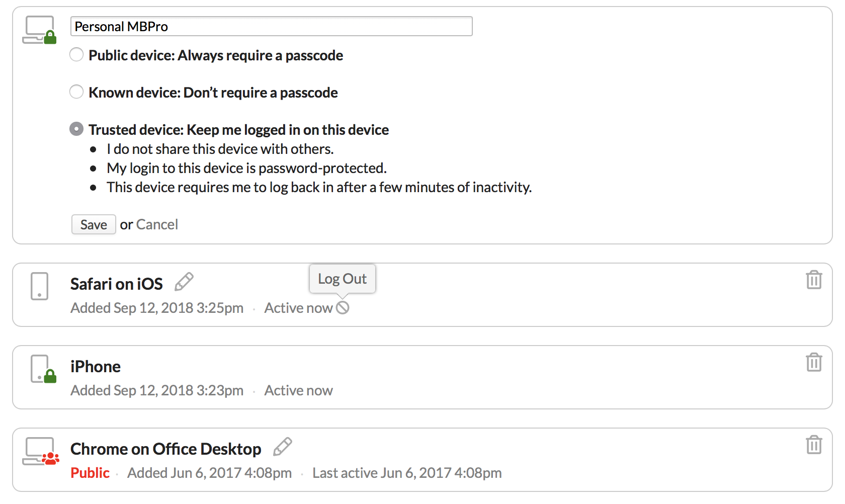Click the Log Out tooltip button
The image size is (845, 504).
pos(343,279)
